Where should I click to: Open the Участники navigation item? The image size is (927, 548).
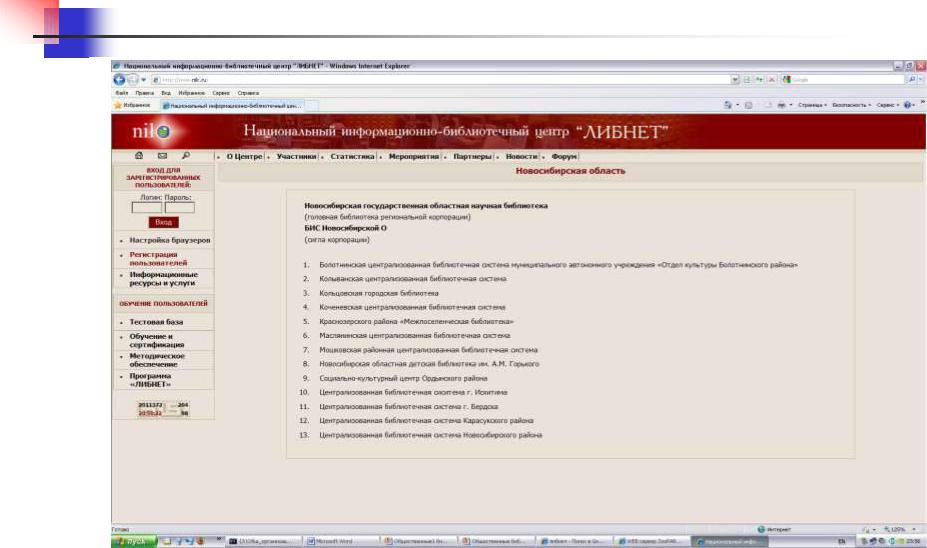pos(296,157)
